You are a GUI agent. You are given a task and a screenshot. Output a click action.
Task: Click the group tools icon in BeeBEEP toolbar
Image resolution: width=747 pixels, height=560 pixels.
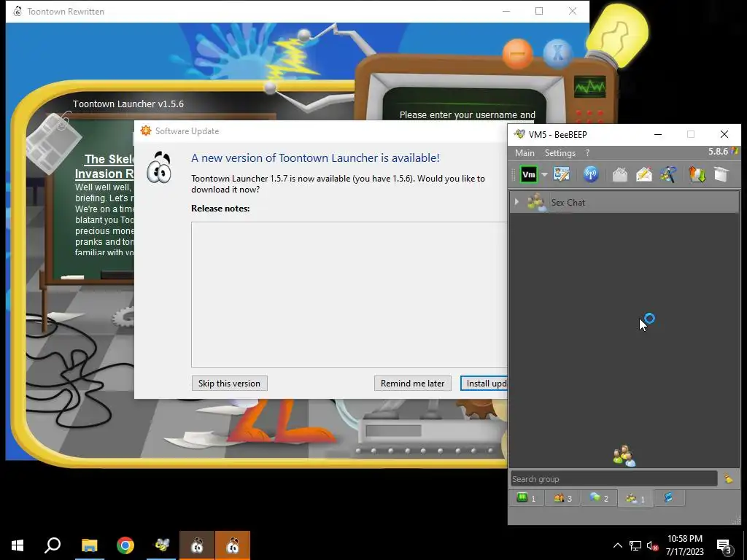coord(668,174)
